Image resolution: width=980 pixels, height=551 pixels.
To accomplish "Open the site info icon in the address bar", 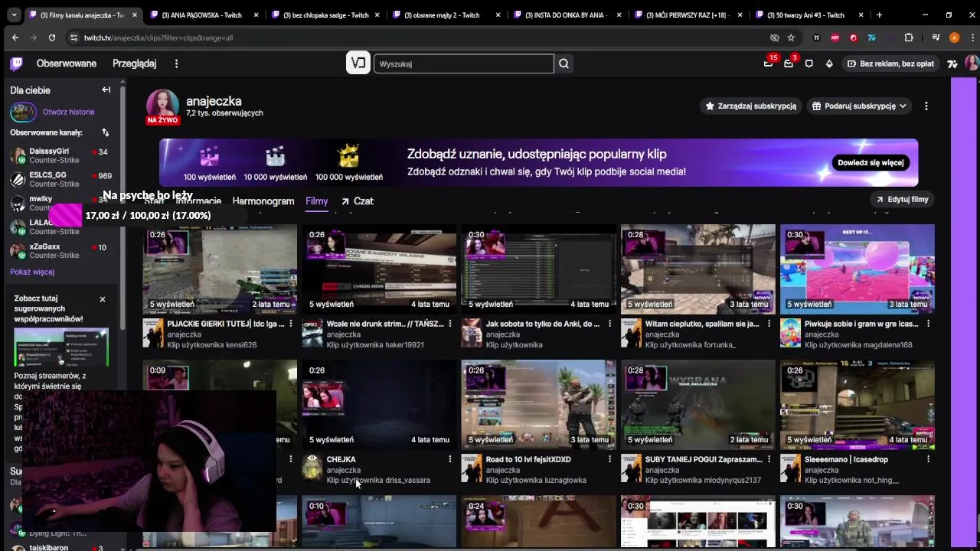I will [73, 37].
